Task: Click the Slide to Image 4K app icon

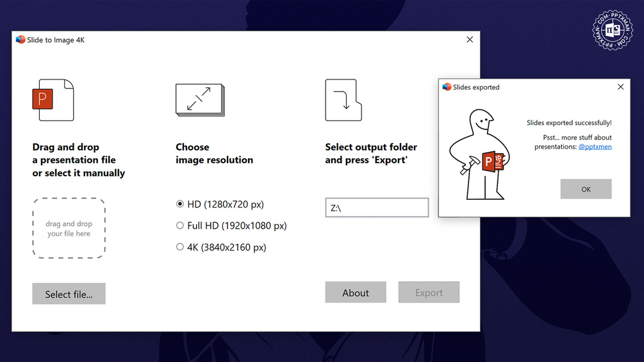Action: click(x=21, y=40)
